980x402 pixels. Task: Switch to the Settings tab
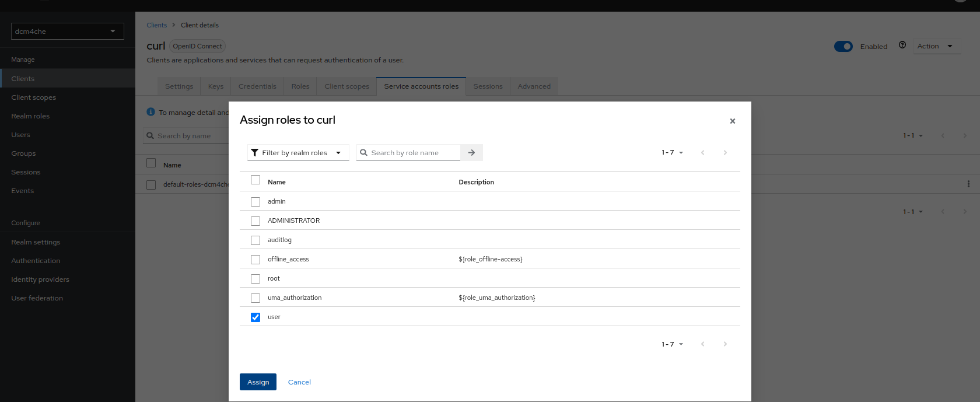[x=179, y=86]
